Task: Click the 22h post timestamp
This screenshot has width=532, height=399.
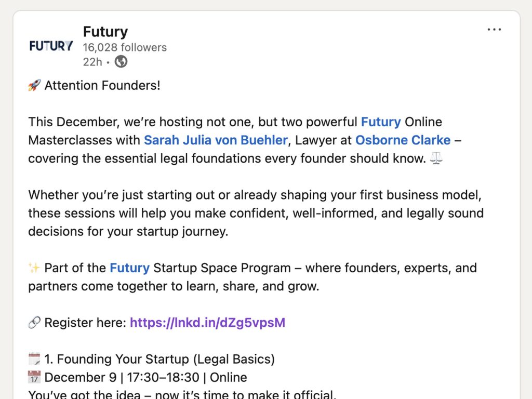Action: click(91, 62)
